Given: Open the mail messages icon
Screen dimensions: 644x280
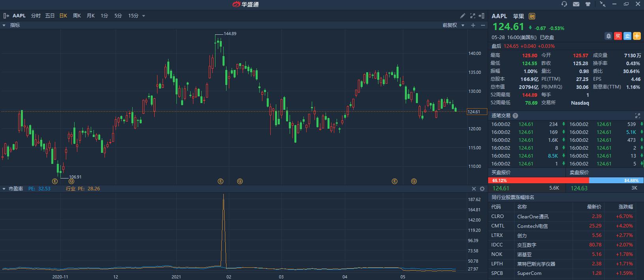Looking at the screenshot, I should [576, 4].
